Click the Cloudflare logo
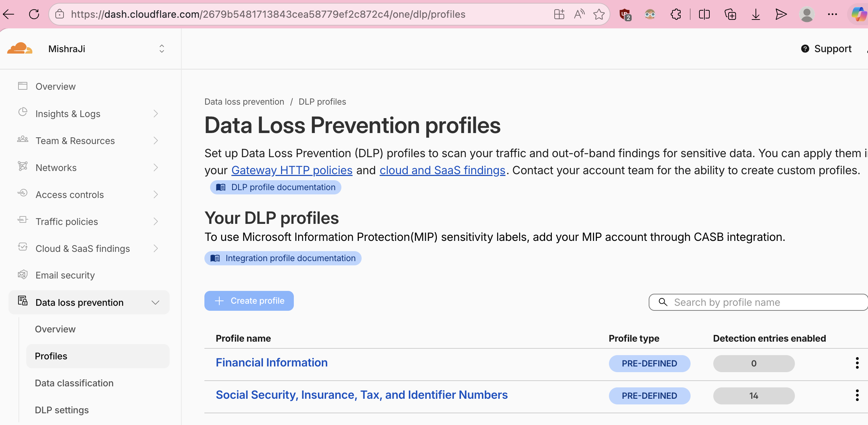 (20, 49)
